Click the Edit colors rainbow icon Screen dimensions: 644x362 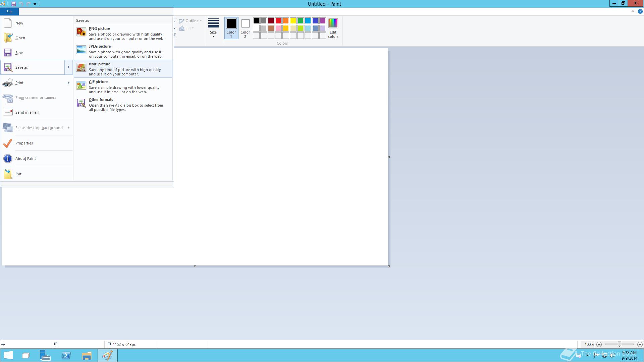333,23
